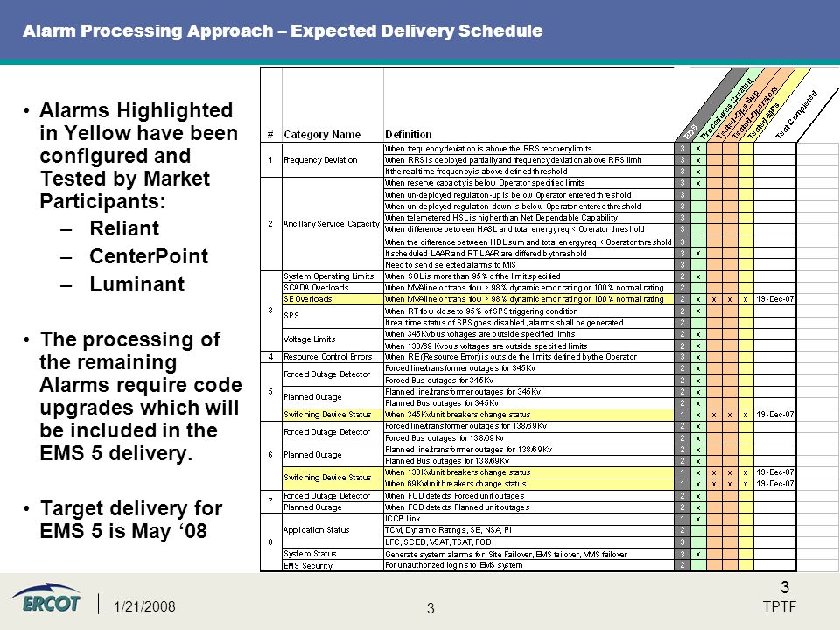Screen dimensions: 840x630
Task: Select the 'Voltage Limits' cell
Action: tap(332, 339)
